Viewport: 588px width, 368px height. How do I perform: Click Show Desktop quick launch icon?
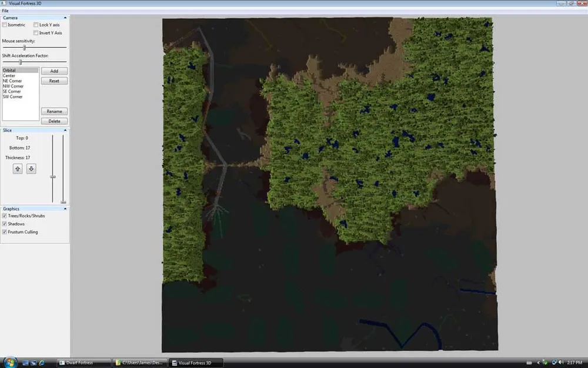25,363
